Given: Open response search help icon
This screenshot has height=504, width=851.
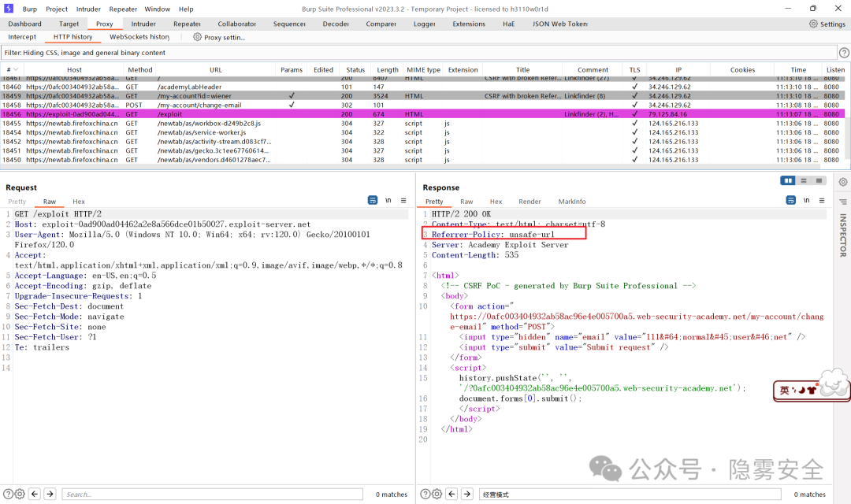Looking at the screenshot, I should pyautogui.click(x=425, y=495).
